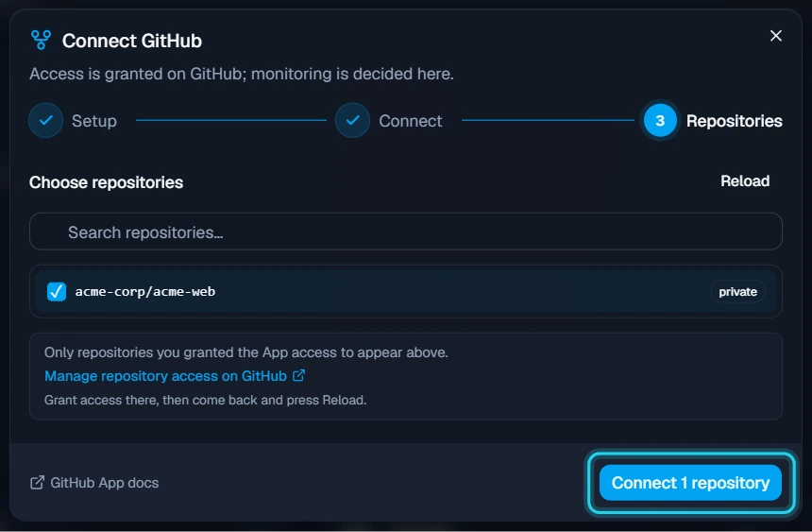Open the GitHub App docs link
This screenshot has height=532, width=812.
point(94,483)
